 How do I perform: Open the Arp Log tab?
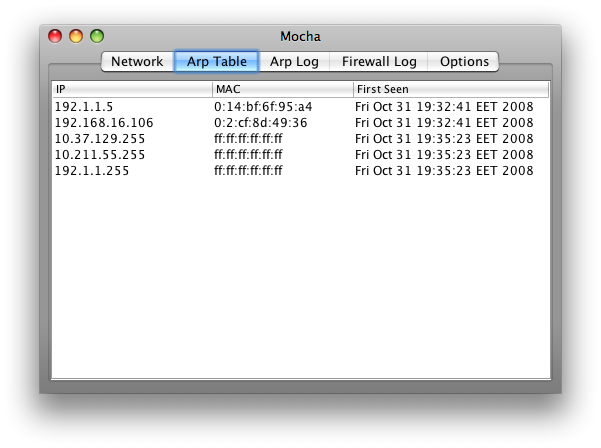point(294,62)
